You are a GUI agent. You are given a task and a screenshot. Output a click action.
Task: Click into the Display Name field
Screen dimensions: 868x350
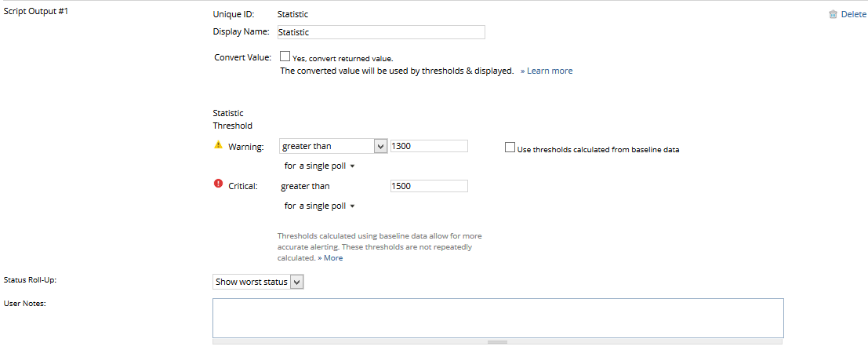381,32
